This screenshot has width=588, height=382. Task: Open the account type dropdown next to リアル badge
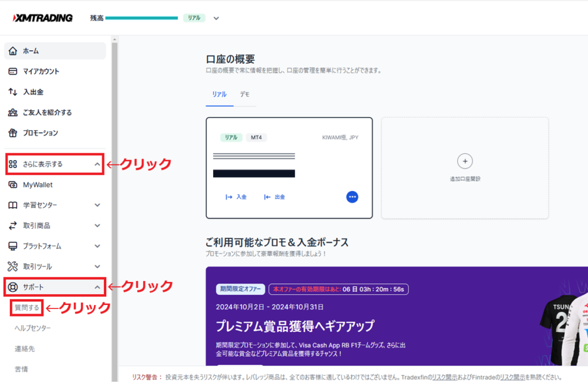coord(216,18)
